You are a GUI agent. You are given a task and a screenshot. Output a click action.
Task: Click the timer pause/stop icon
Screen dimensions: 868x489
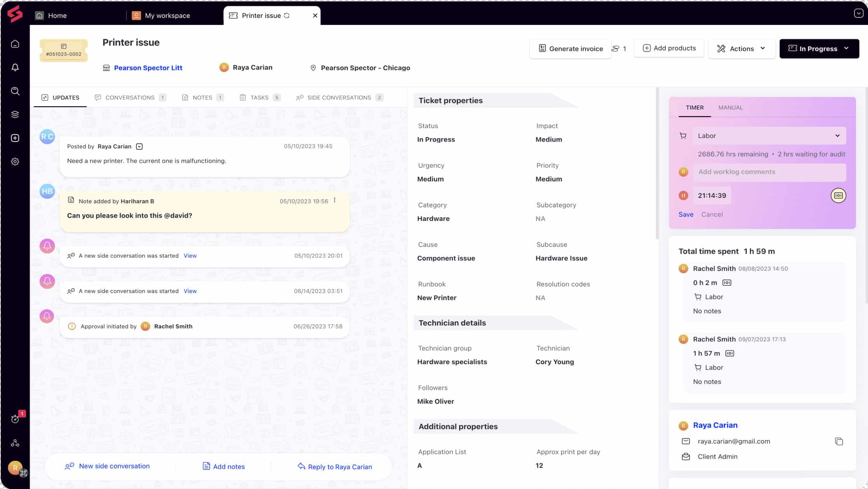pos(683,195)
